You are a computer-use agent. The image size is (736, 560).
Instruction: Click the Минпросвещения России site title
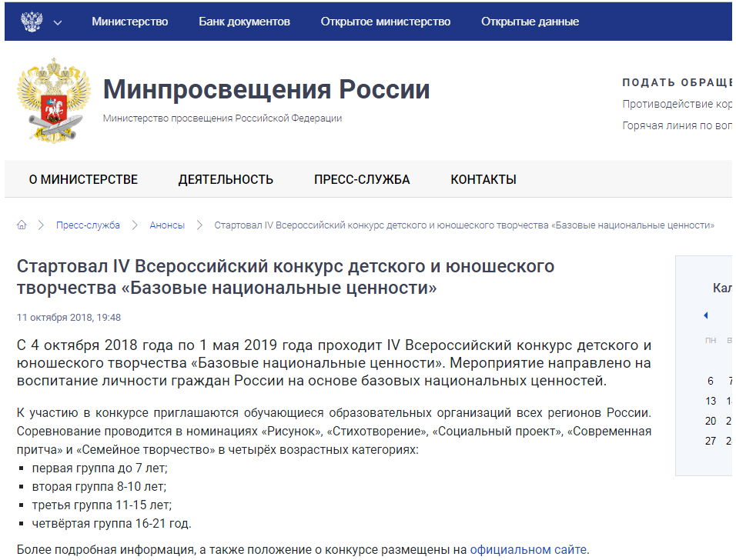(266, 89)
